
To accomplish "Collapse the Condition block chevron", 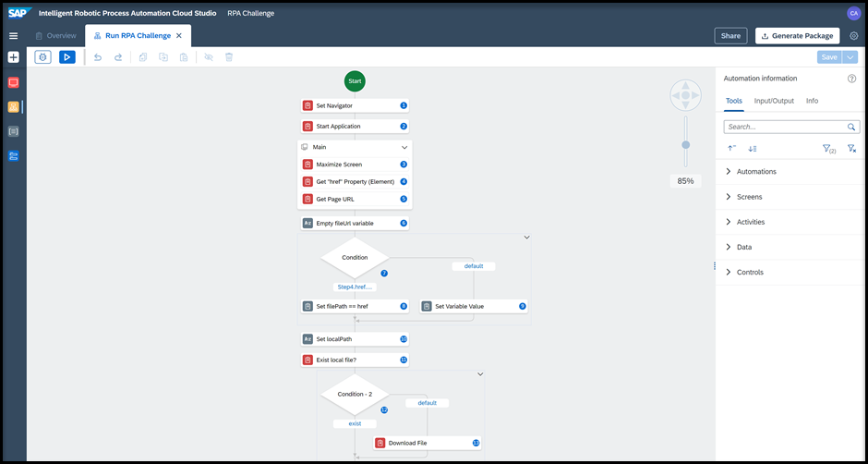I will [x=527, y=238].
